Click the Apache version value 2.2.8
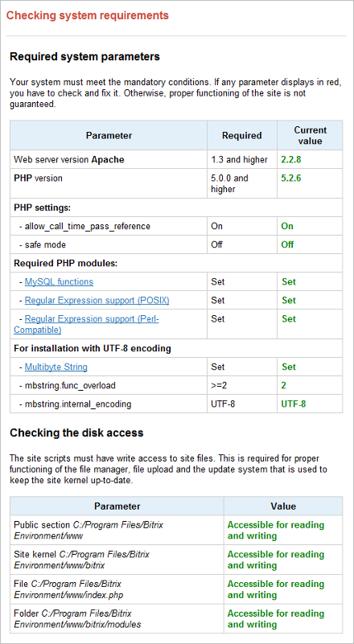354x644 pixels. coord(292,159)
